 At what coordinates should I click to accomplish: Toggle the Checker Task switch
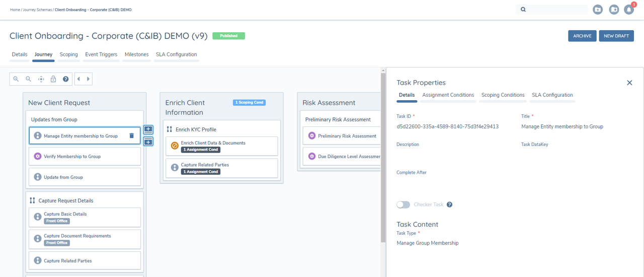(403, 204)
